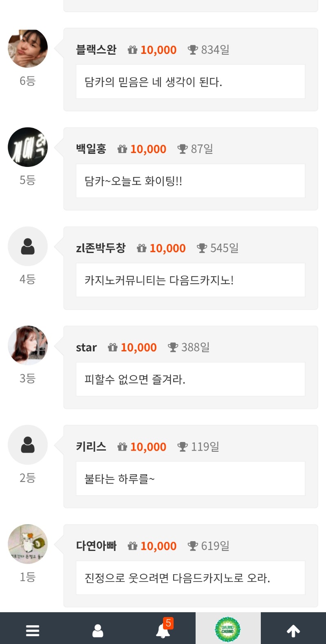326x644 pixels.
Task: Open star's profile photo
Action: [x=28, y=346]
